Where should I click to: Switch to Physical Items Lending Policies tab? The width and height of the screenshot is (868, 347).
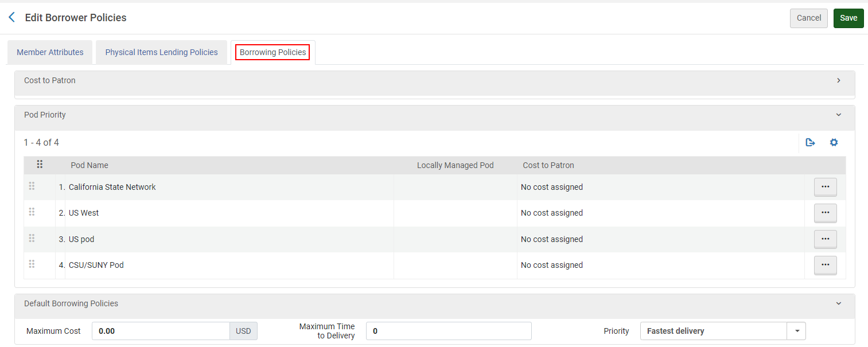point(161,52)
